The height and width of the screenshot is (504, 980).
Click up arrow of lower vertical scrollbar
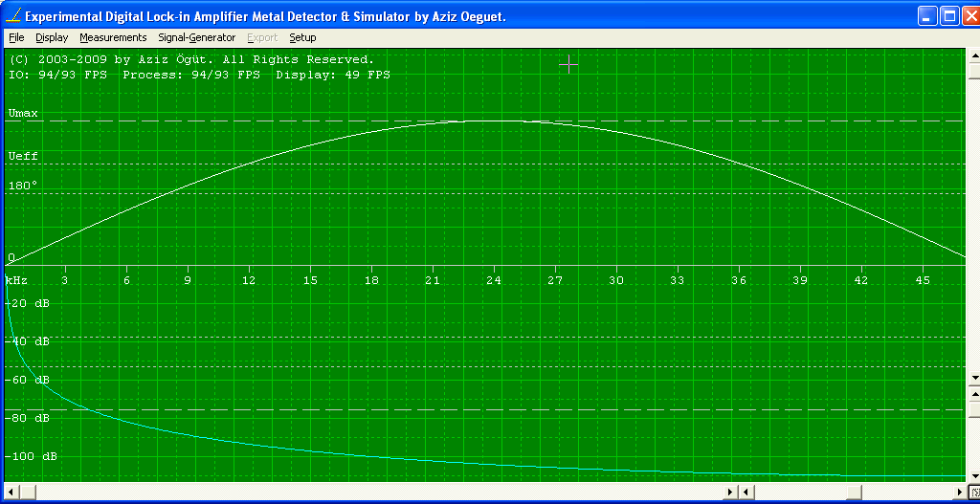[973, 393]
